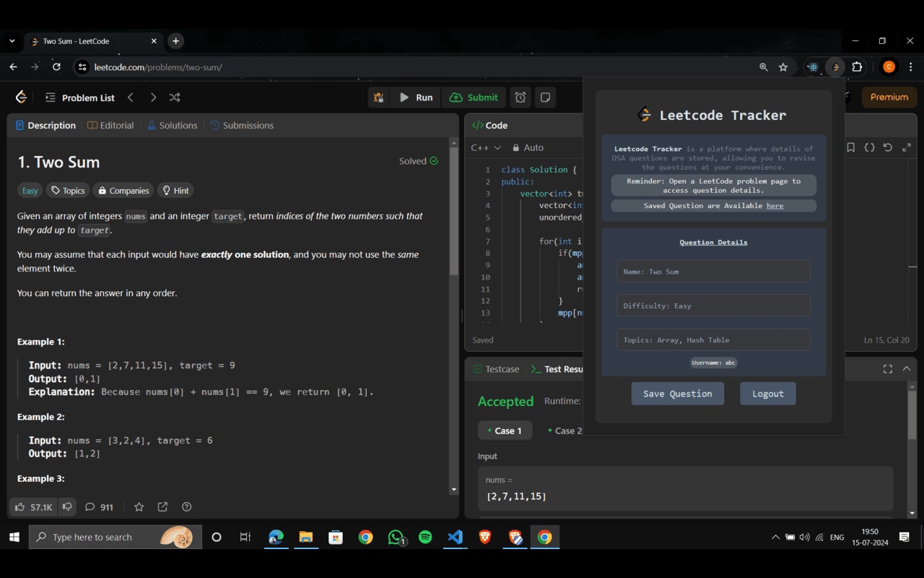Switch to the Solutions tab

172,125
